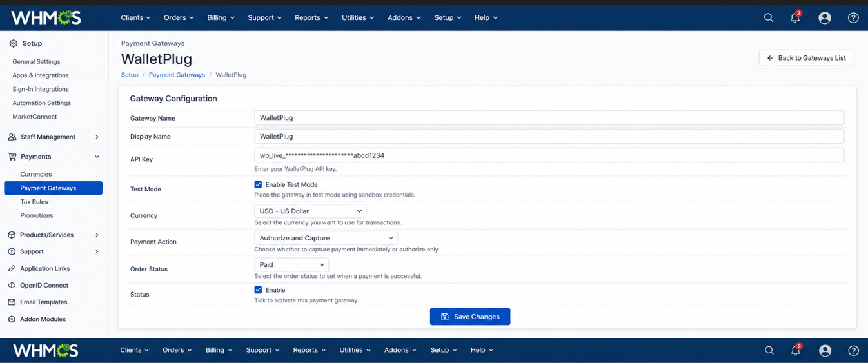Click the Products/Services box icon

[12, 235]
